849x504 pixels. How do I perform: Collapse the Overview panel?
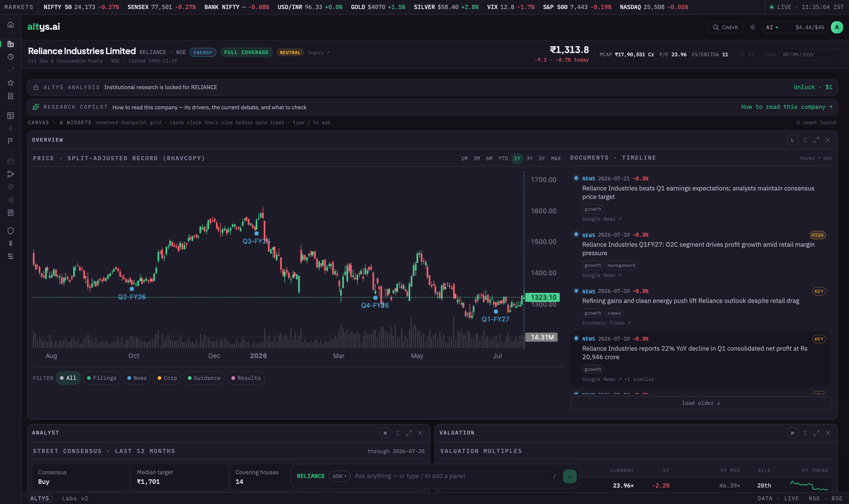click(x=805, y=140)
